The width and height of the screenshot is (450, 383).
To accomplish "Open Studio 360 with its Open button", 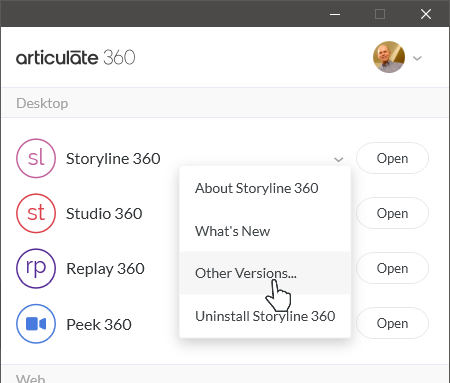I will click(392, 213).
